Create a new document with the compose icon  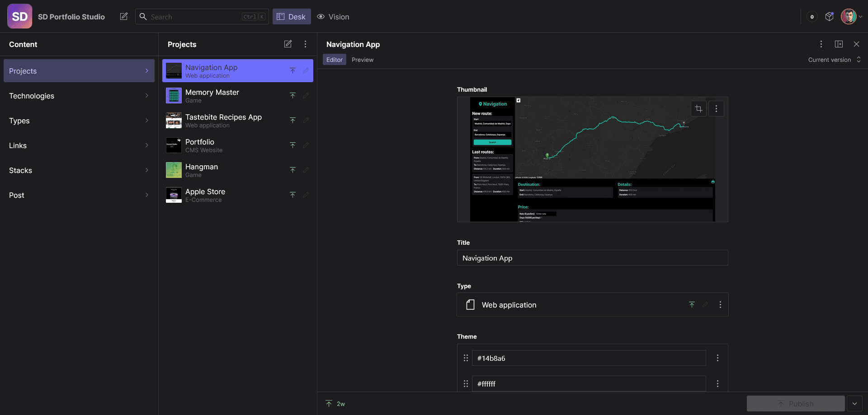[123, 16]
